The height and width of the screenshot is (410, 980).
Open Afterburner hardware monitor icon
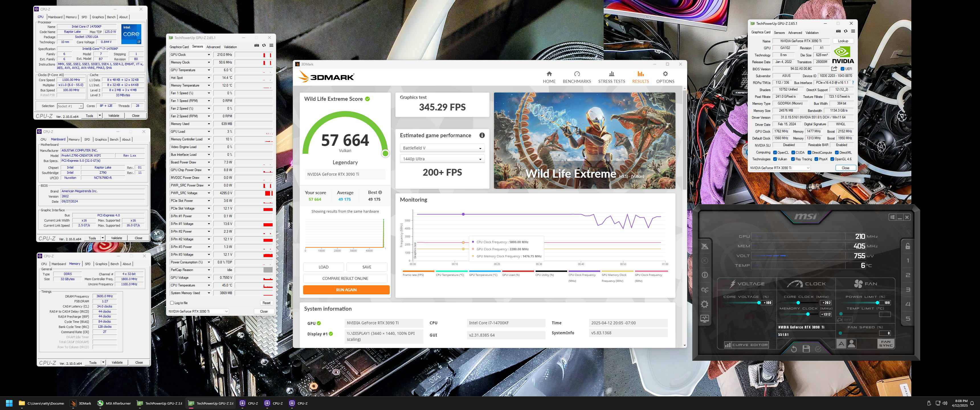pyautogui.click(x=705, y=318)
